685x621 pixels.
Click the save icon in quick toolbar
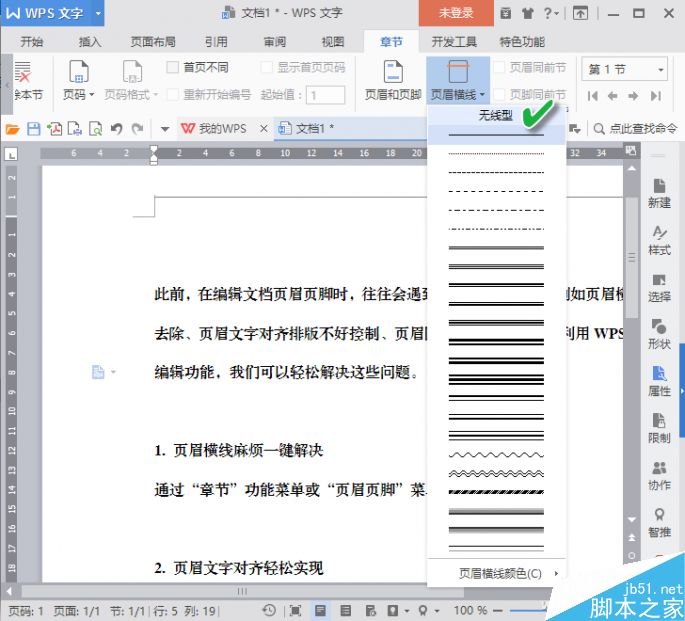[34, 129]
